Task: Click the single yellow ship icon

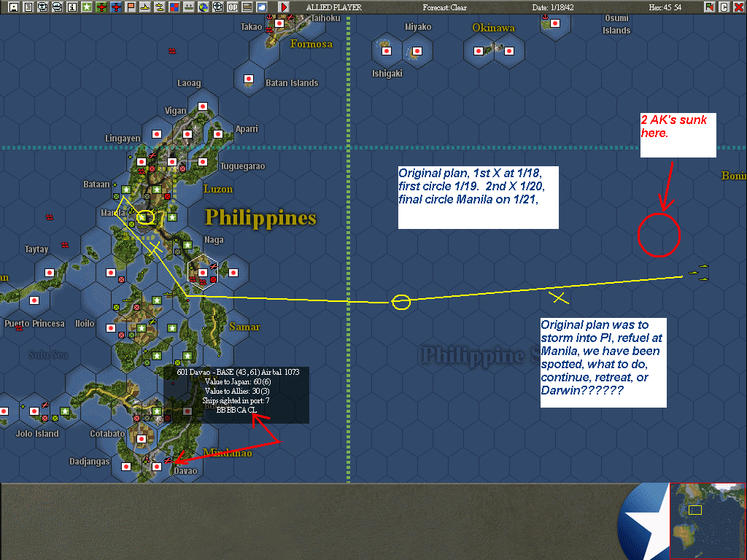Action: click(x=145, y=7)
